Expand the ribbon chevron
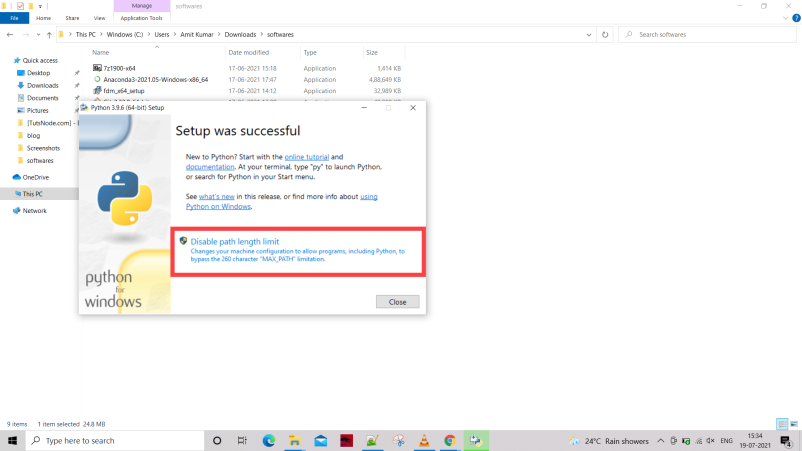 [786, 18]
